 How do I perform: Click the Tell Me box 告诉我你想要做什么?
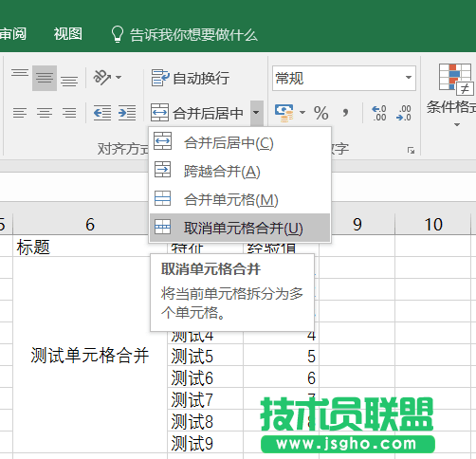click(x=185, y=34)
